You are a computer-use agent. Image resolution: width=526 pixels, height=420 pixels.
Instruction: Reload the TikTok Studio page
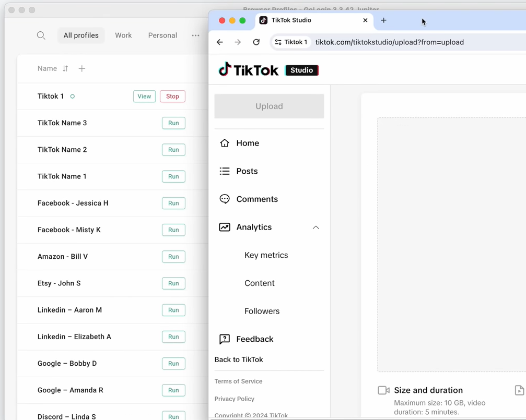coord(256,42)
